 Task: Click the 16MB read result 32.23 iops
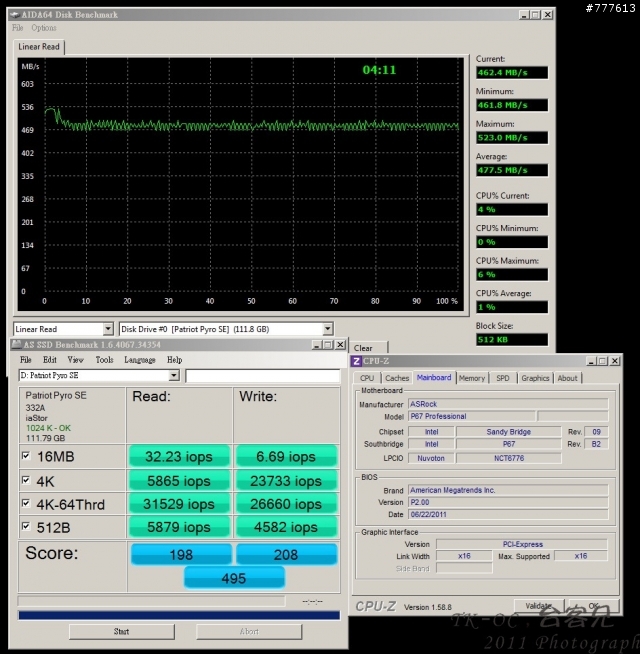179,456
